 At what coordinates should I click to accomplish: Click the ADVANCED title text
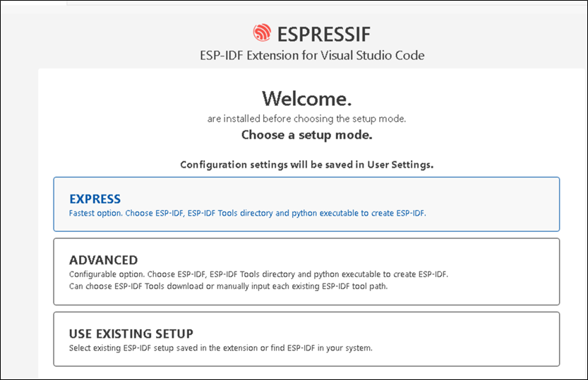click(103, 260)
